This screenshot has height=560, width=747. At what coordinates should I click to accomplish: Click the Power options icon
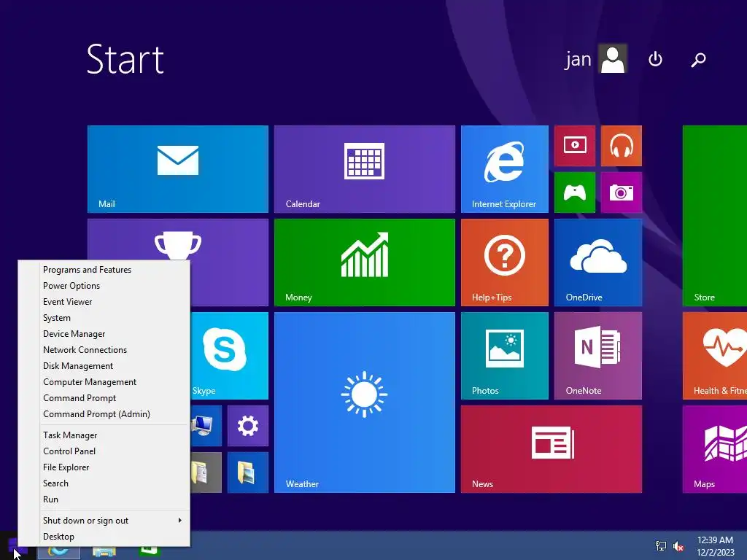[x=656, y=59]
